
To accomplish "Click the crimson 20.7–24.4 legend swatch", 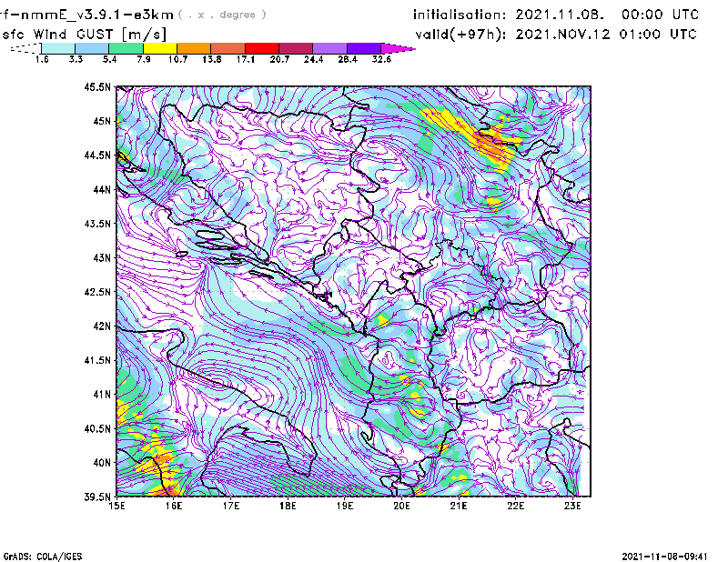I will point(296,48).
